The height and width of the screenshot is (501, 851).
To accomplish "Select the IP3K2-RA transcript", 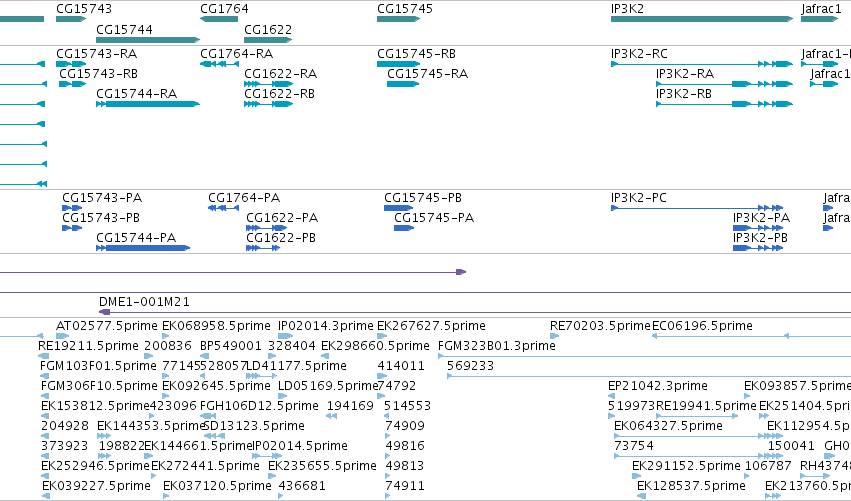I will pos(724,84).
